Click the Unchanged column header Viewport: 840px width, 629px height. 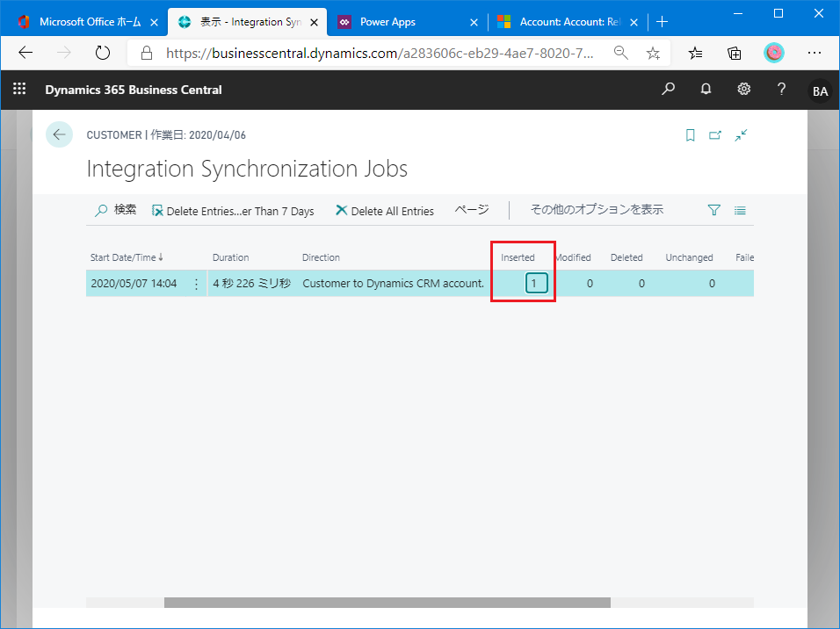click(x=689, y=257)
